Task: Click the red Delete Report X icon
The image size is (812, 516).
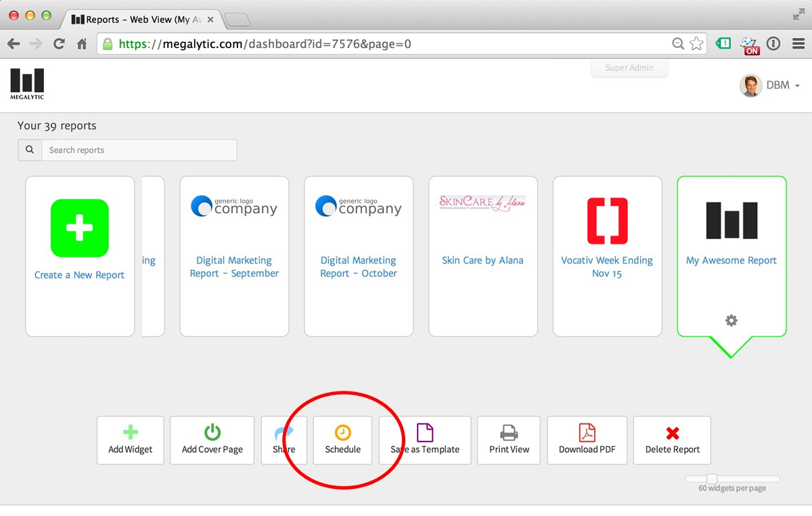Action: point(673,433)
